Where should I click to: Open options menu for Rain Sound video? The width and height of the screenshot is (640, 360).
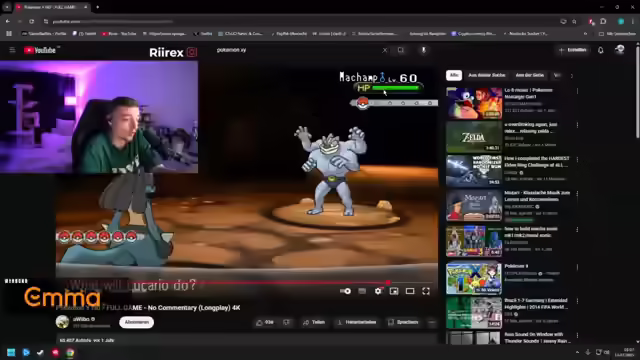coord(577,336)
